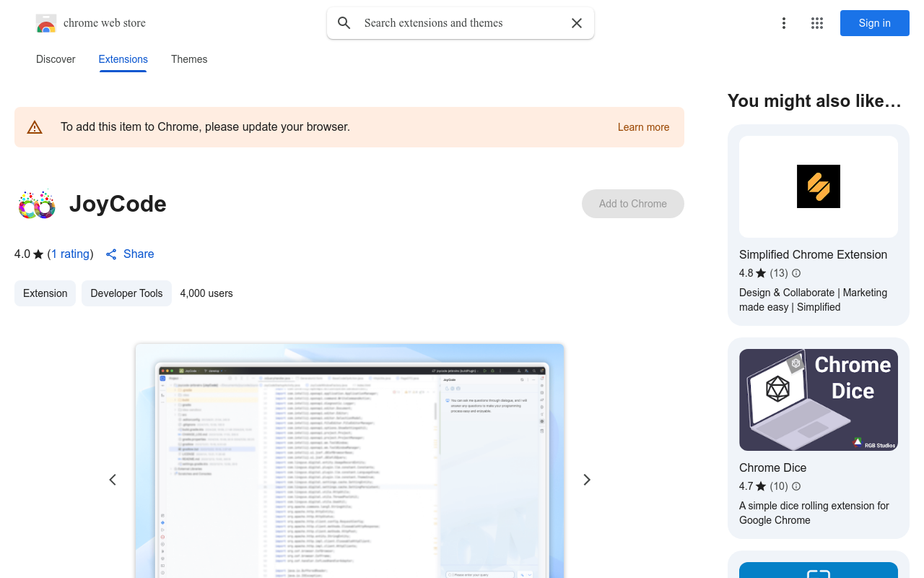Show previous screenshot with left arrow

pyautogui.click(x=113, y=480)
